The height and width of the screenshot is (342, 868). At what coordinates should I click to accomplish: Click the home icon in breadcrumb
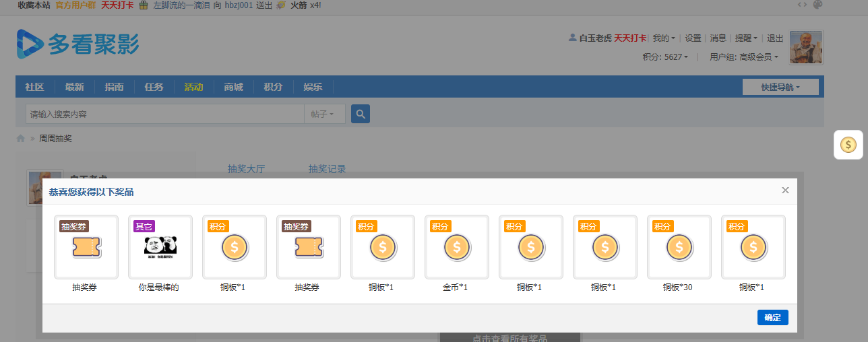[x=21, y=139]
